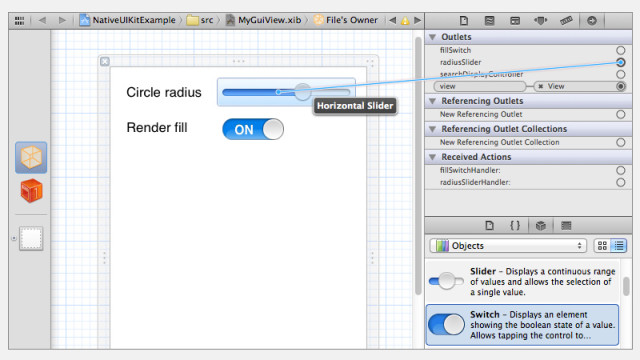Screen dimensions: 640x360
Task: Click the src folder breadcrumb
Action: tap(200, 20)
